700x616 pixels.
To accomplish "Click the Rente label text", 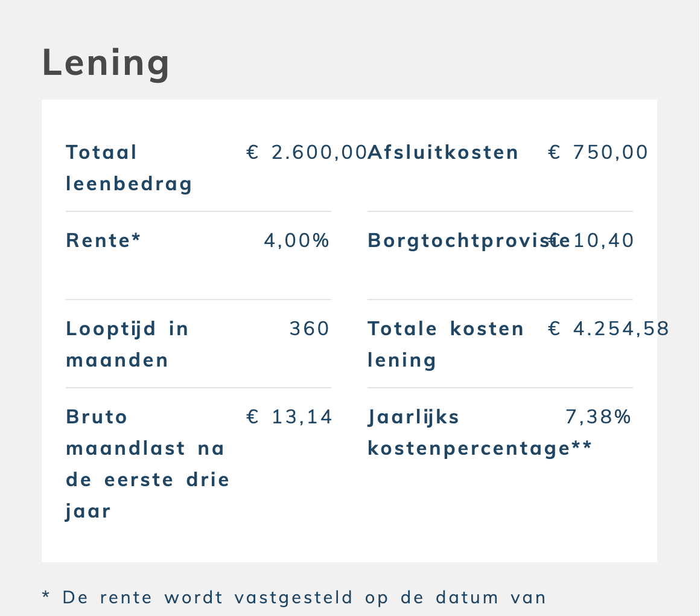I will point(98,240).
